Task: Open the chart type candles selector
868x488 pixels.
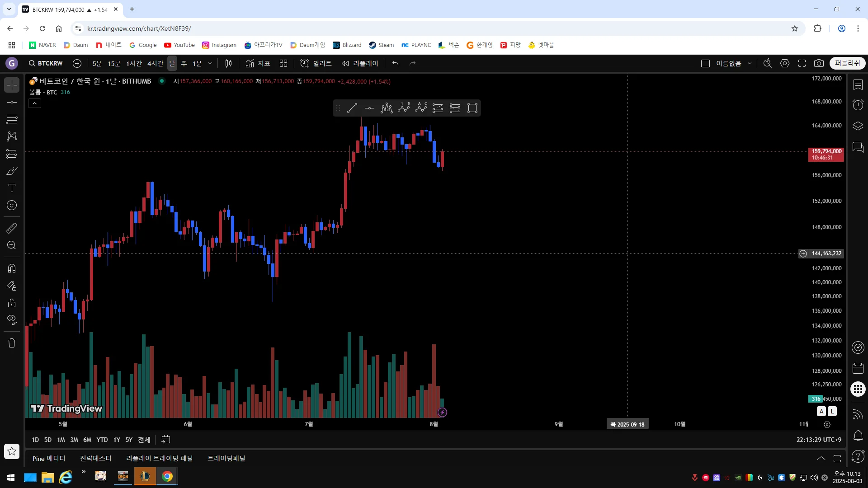Action: click(x=228, y=63)
